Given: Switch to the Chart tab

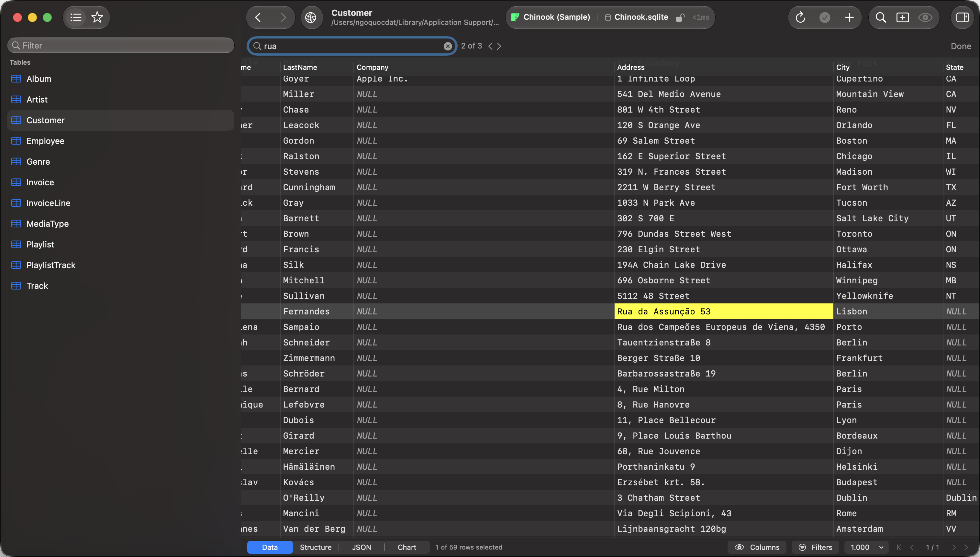Looking at the screenshot, I should tap(407, 547).
